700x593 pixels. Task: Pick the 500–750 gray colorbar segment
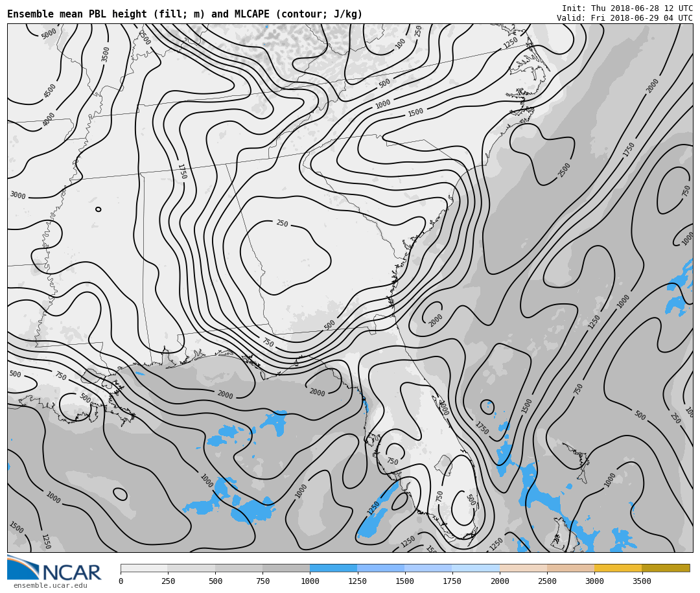[x=239, y=568]
